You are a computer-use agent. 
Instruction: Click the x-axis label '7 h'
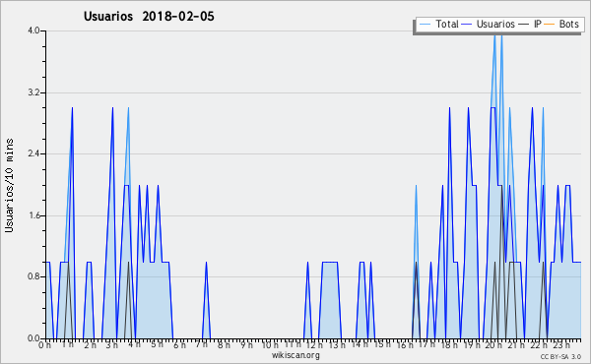[202, 344]
